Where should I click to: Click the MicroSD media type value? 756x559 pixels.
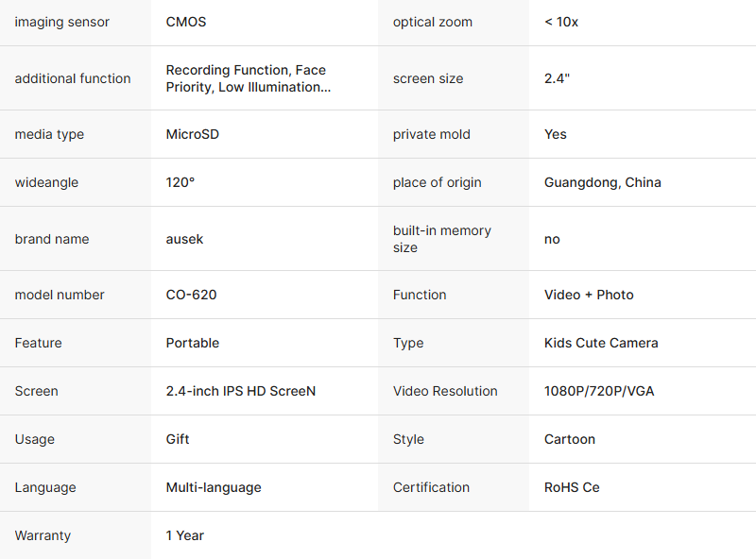pos(193,134)
